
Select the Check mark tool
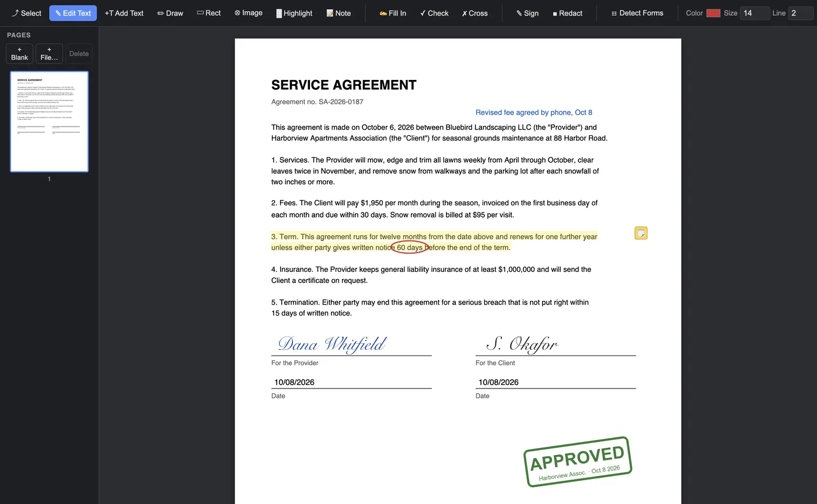(434, 13)
